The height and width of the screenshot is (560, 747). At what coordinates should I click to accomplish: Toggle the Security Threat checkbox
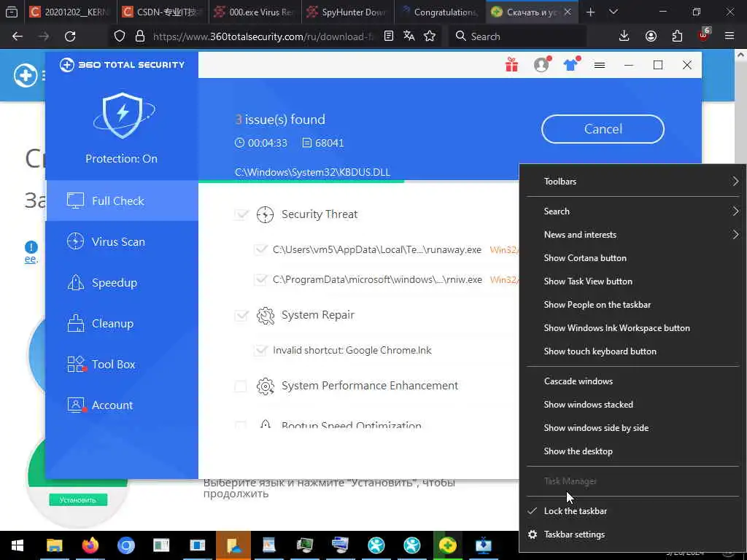tap(241, 214)
